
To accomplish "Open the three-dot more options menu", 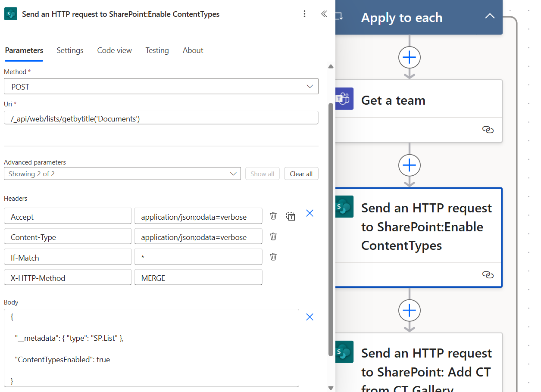I will click(x=305, y=14).
